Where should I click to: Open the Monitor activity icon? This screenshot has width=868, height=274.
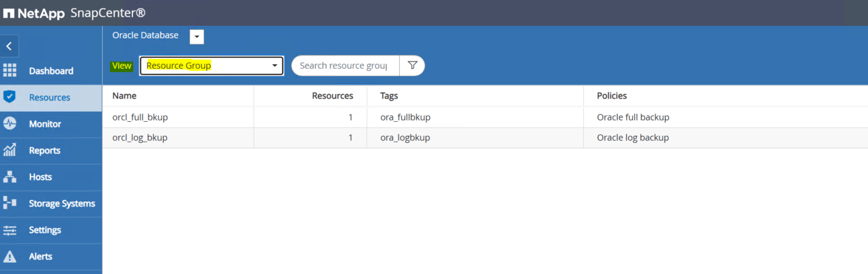(x=9, y=124)
